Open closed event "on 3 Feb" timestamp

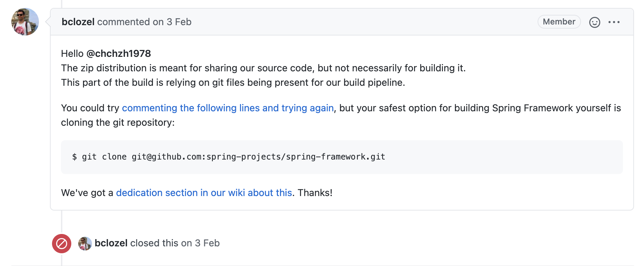click(200, 243)
